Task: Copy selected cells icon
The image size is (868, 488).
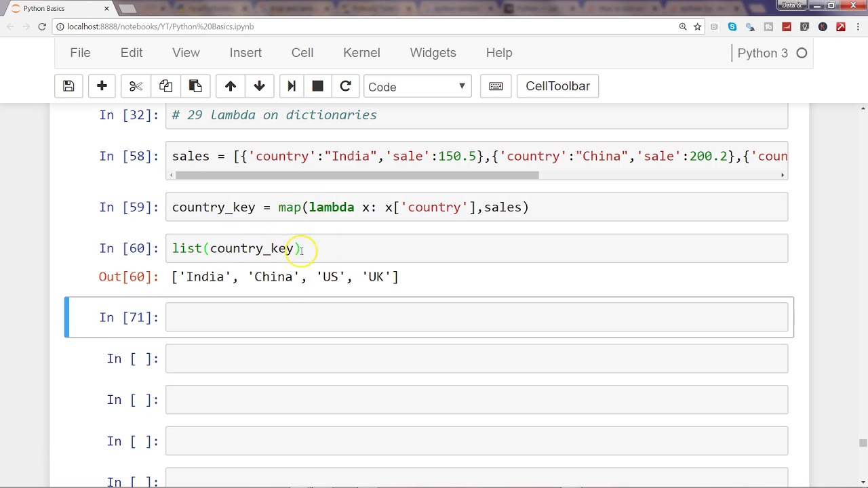Action: tap(165, 86)
